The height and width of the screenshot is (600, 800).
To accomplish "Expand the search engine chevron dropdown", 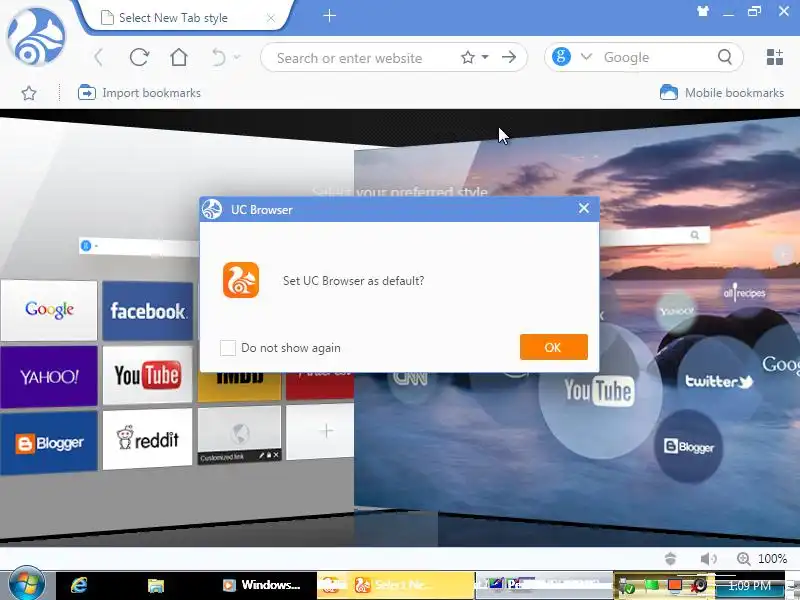I will point(586,57).
